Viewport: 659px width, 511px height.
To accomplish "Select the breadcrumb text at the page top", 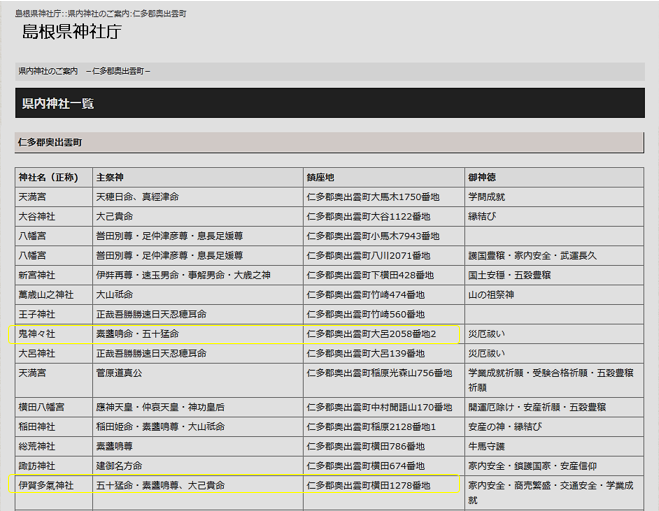I will click(101, 14).
